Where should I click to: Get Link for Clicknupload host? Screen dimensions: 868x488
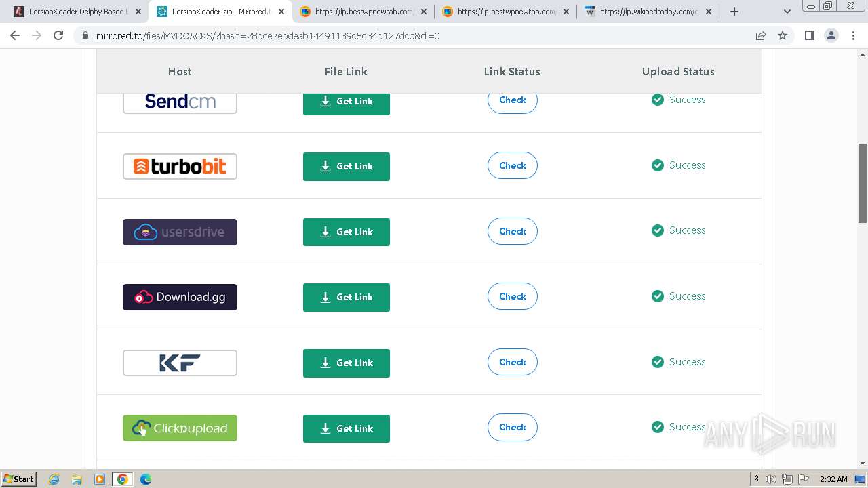347,428
